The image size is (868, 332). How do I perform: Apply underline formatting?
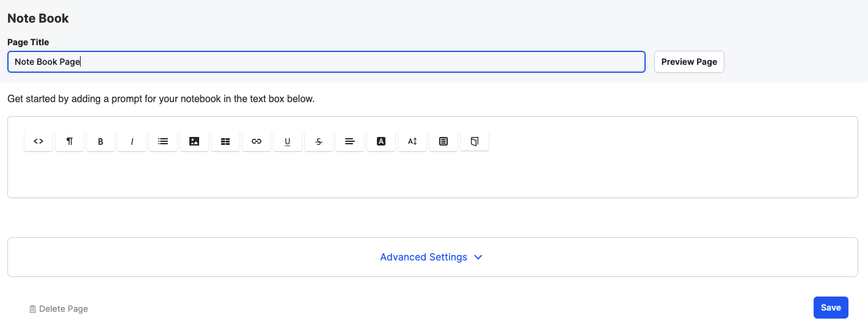(x=288, y=141)
